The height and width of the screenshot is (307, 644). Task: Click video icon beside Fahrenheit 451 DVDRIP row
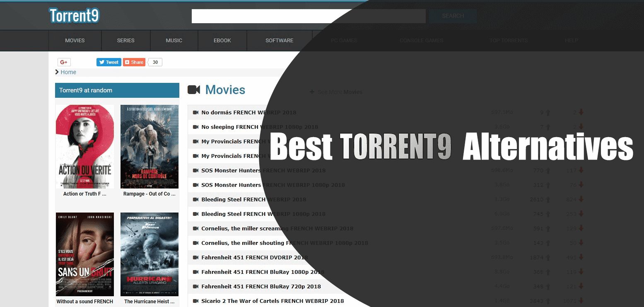click(196, 257)
